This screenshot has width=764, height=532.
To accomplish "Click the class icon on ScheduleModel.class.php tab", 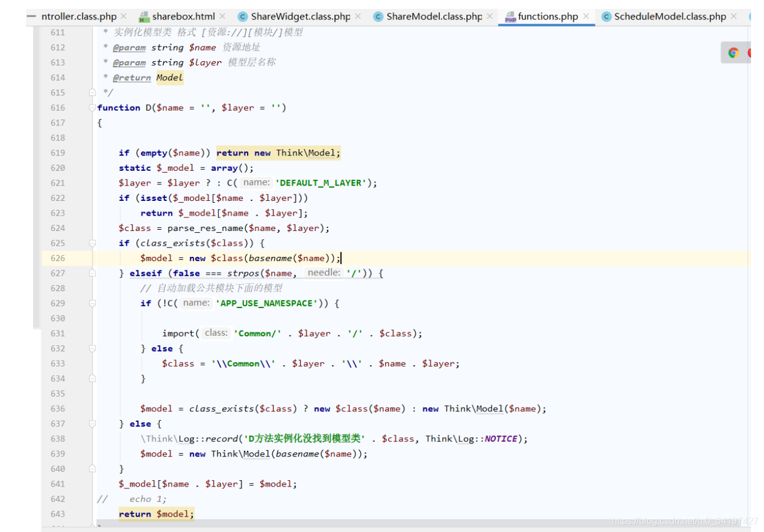I will (606, 16).
